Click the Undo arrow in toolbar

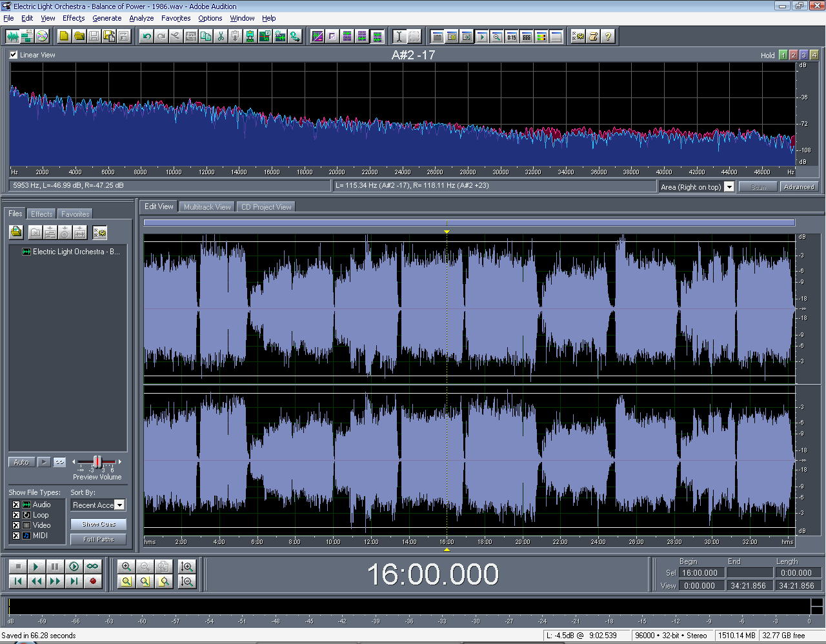146,36
